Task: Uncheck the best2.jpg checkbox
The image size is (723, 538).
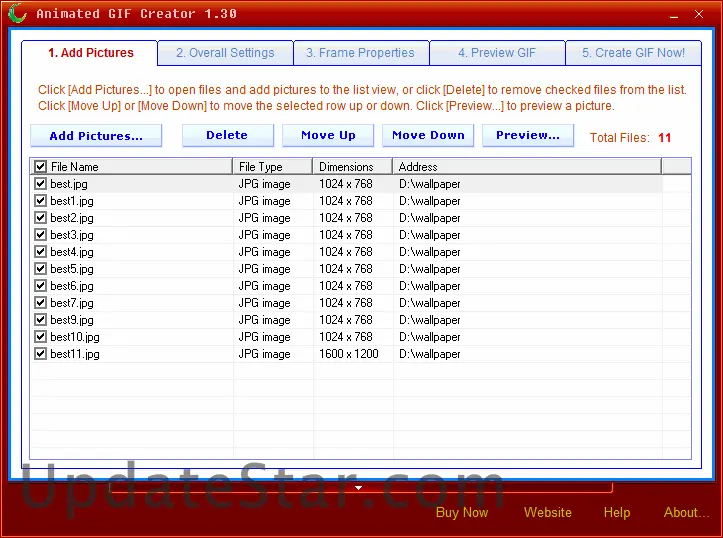Action: (41, 218)
